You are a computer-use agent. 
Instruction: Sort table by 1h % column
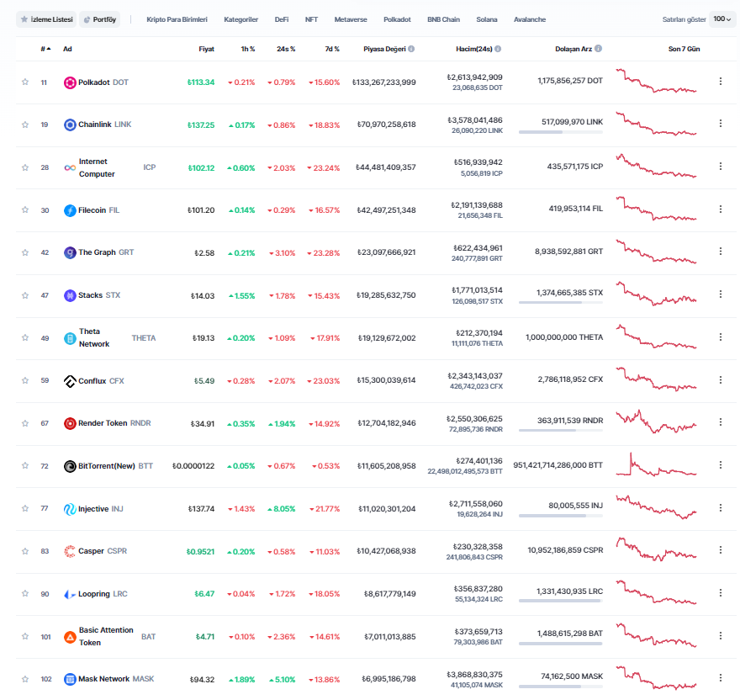point(248,49)
